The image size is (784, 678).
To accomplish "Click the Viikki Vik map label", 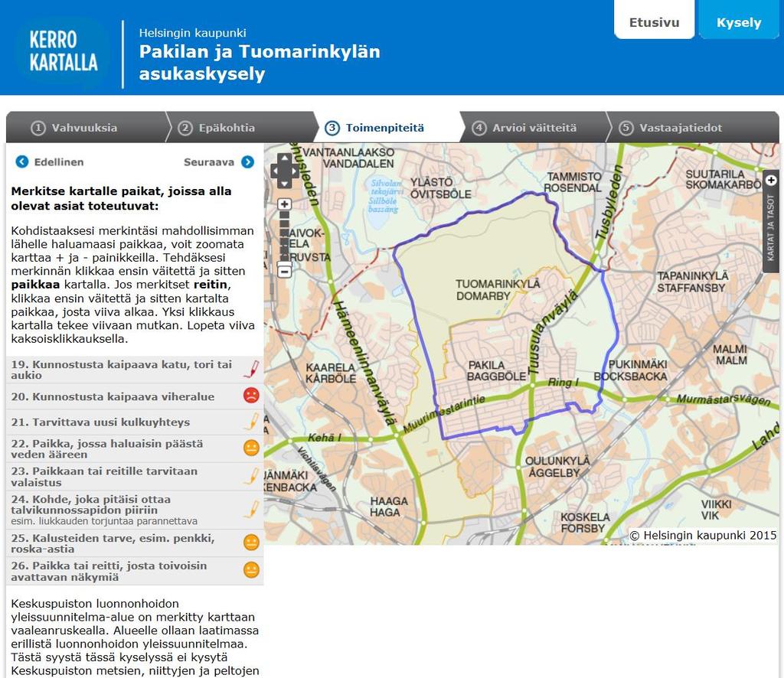I will click(x=716, y=510).
